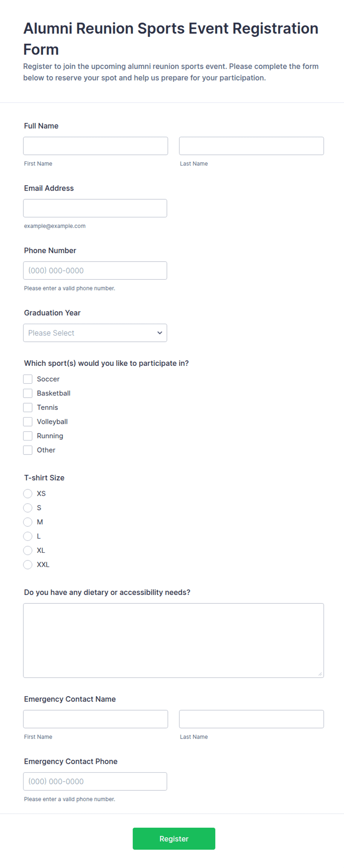This screenshot has width=344, height=868.
Task: Select XS t-shirt size
Action: [x=28, y=494]
